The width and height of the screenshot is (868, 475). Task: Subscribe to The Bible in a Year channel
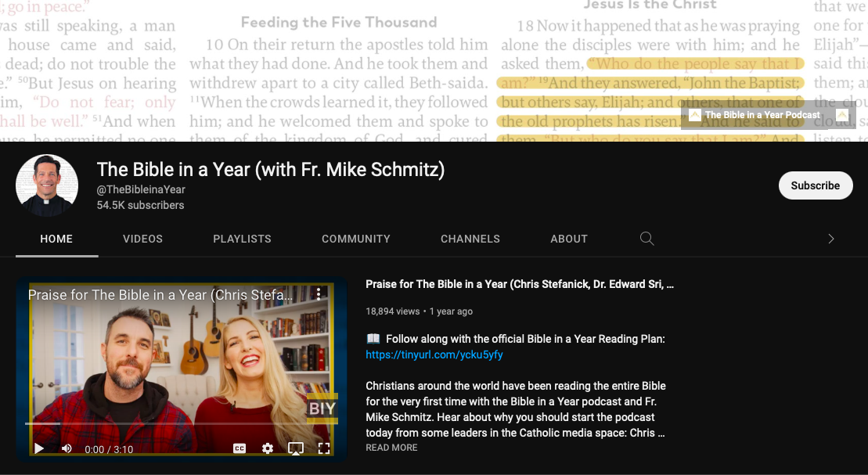[x=816, y=185]
